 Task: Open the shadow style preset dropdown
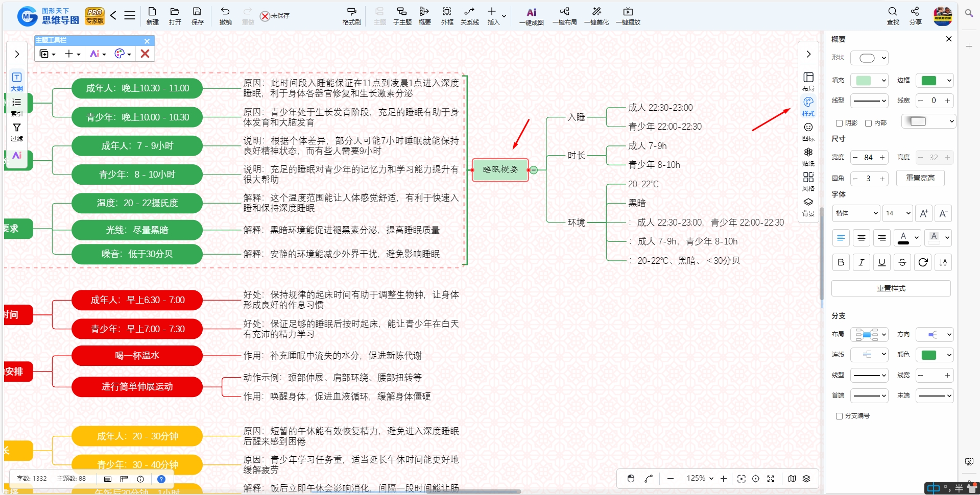(928, 121)
